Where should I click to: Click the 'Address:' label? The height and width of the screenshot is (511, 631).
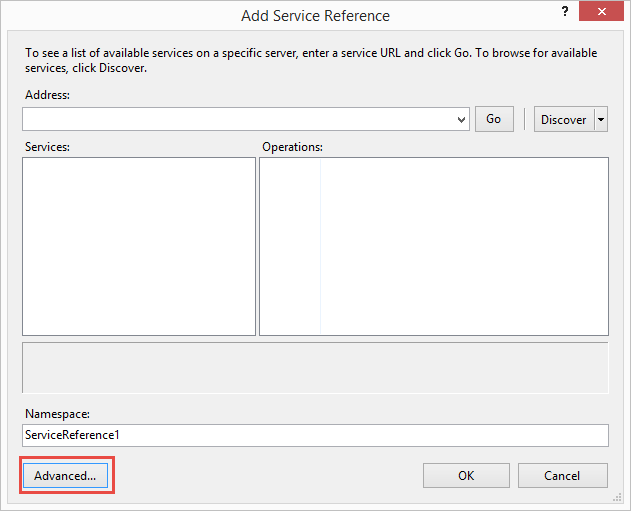(x=47, y=95)
